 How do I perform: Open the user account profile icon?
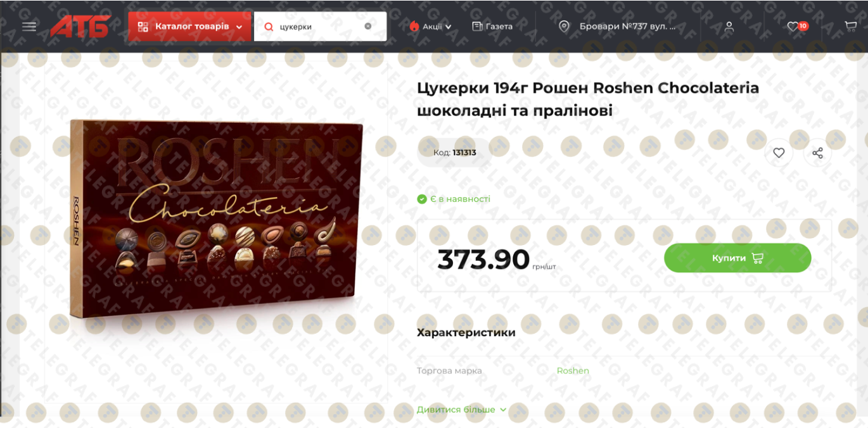[x=729, y=27]
